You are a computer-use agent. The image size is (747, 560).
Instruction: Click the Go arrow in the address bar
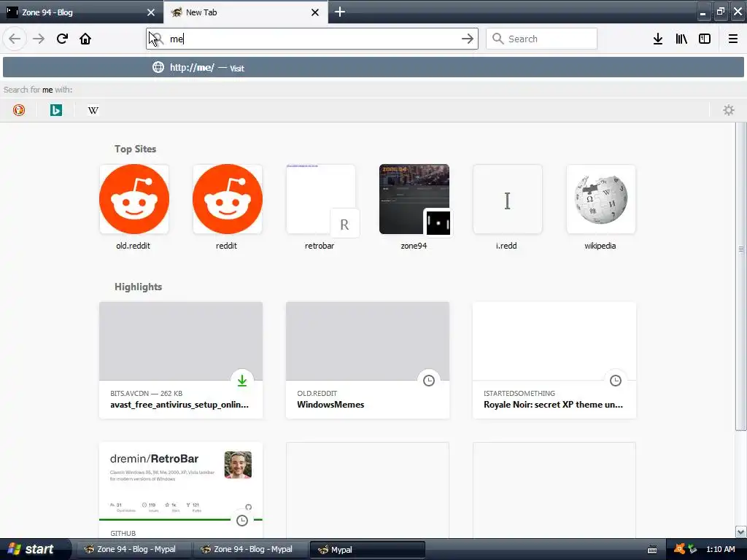(468, 39)
